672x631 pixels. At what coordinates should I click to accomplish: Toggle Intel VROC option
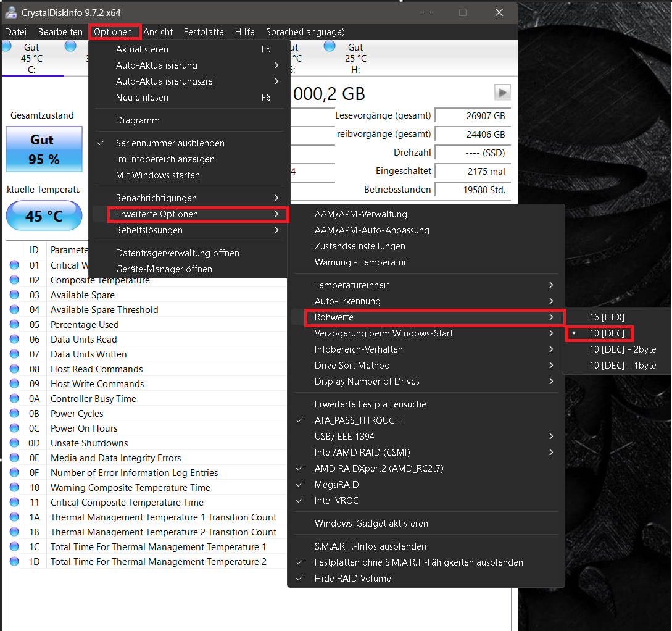click(x=426, y=500)
